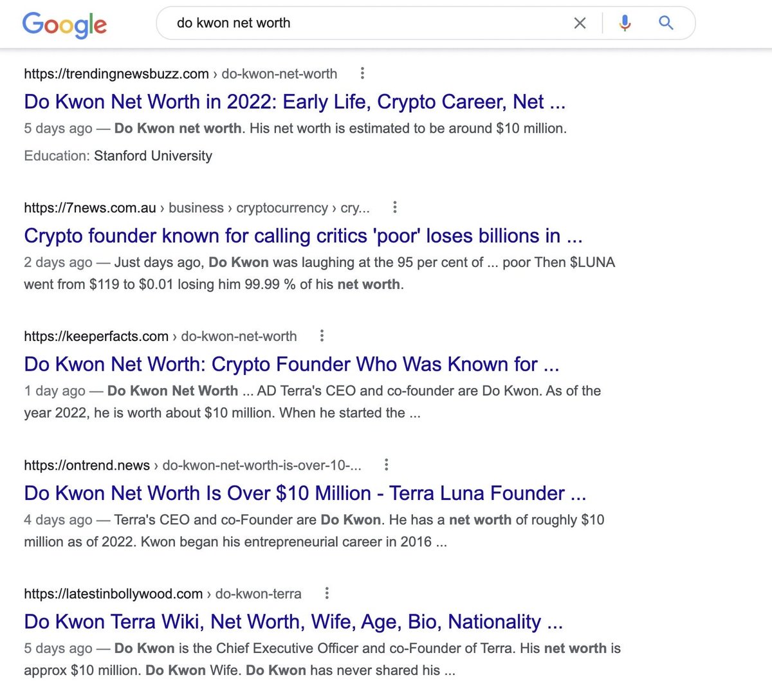
Task: Click the '2 days ago' date on 7news result
Action: point(58,262)
